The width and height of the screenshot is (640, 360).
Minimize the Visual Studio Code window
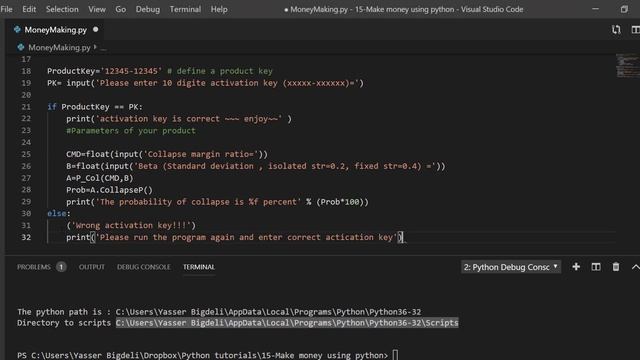596,9
